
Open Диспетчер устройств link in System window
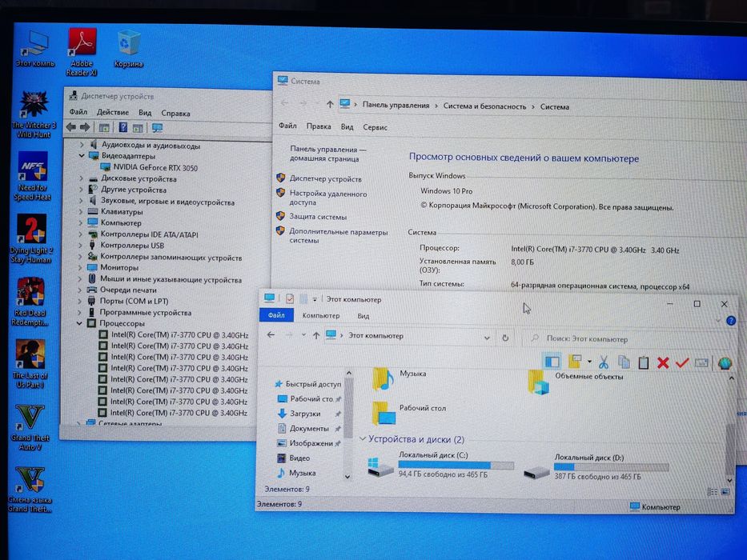[x=325, y=178]
